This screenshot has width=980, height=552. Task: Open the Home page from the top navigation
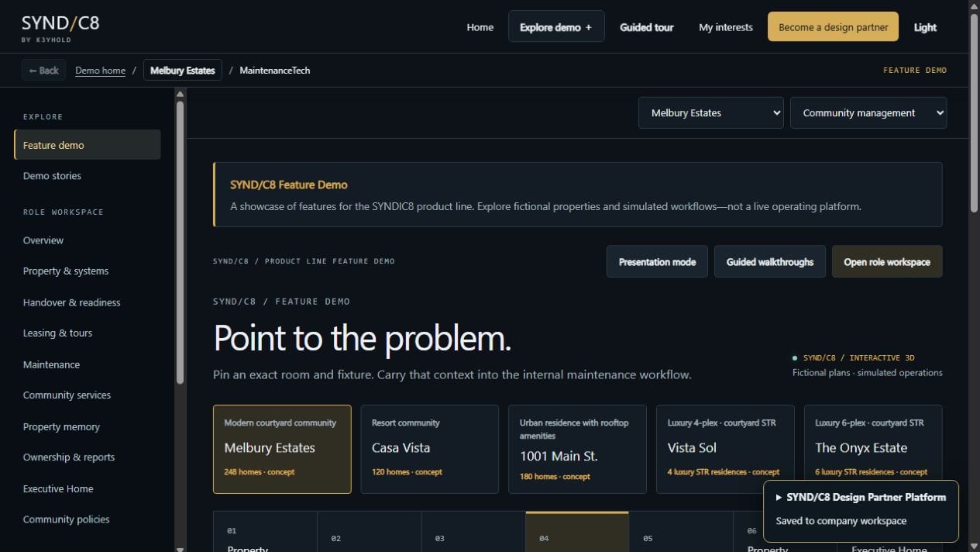(x=480, y=27)
